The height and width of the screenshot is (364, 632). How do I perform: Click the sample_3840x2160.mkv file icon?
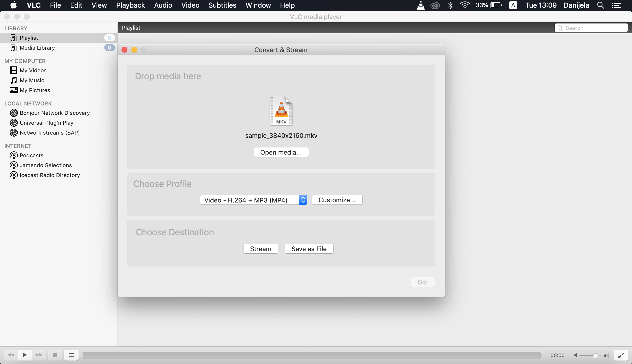(281, 111)
